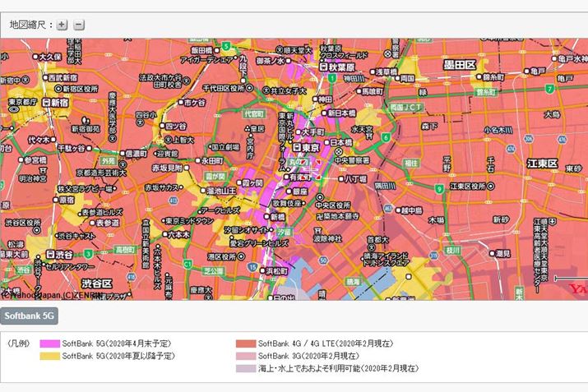Click the 越中島 station marker
Screen dimensions: 588x392
[397, 210]
